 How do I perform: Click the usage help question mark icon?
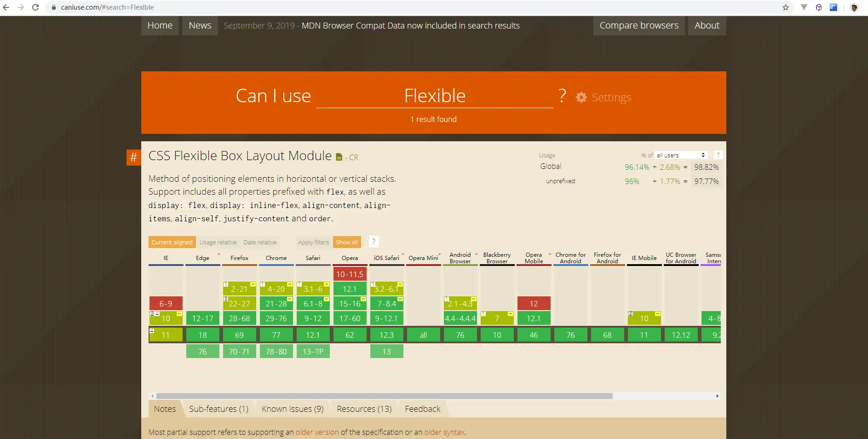[718, 155]
